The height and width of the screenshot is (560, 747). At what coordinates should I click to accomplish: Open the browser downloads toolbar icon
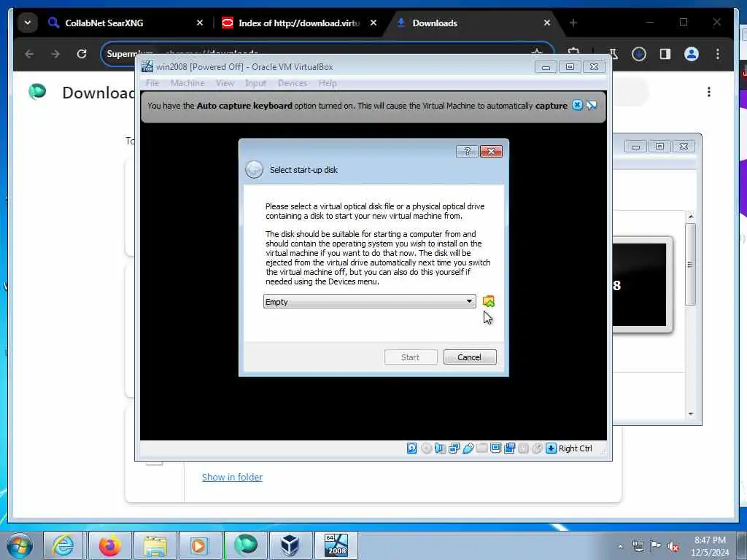click(639, 54)
